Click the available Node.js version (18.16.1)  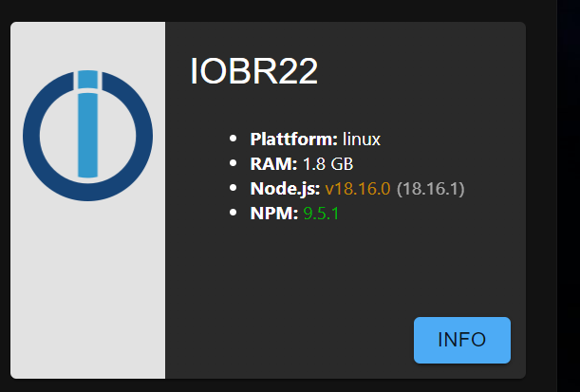pyautogui.click(x=431, y=189)
